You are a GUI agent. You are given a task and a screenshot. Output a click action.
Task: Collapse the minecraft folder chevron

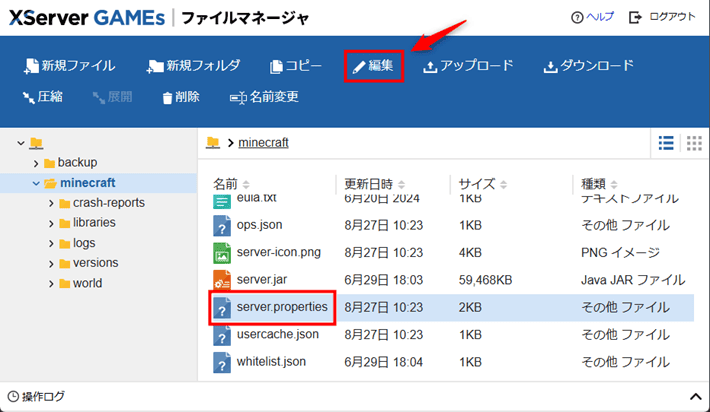[x=36, y=183]
